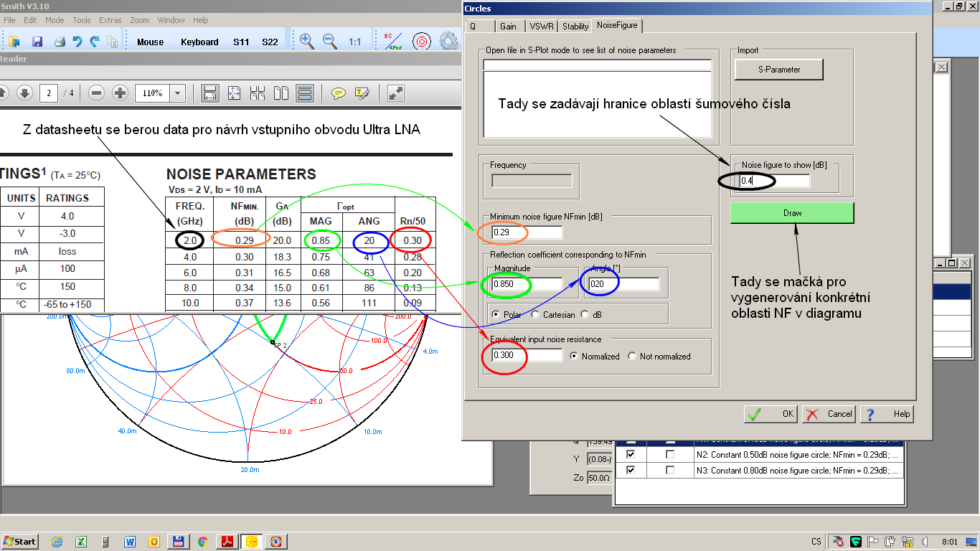Open the Tools menu
The height and width of the screenshot is (551, 980).
tap(82, 20)
